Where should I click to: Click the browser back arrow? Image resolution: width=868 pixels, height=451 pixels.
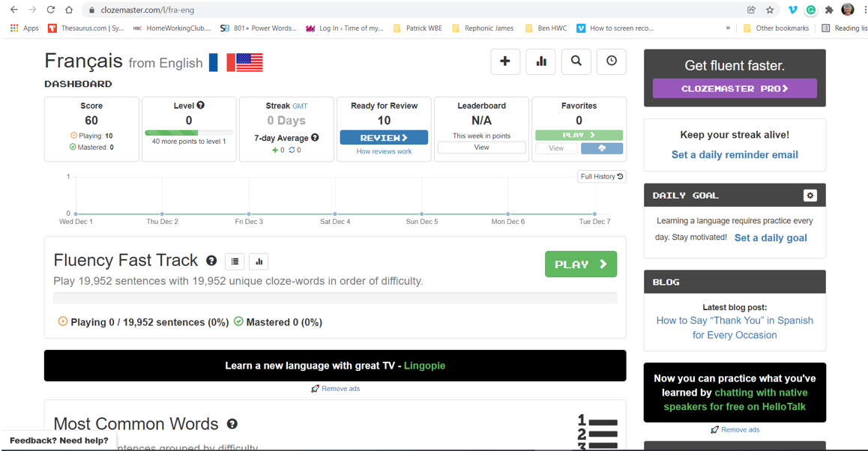(x=13, y=10)
